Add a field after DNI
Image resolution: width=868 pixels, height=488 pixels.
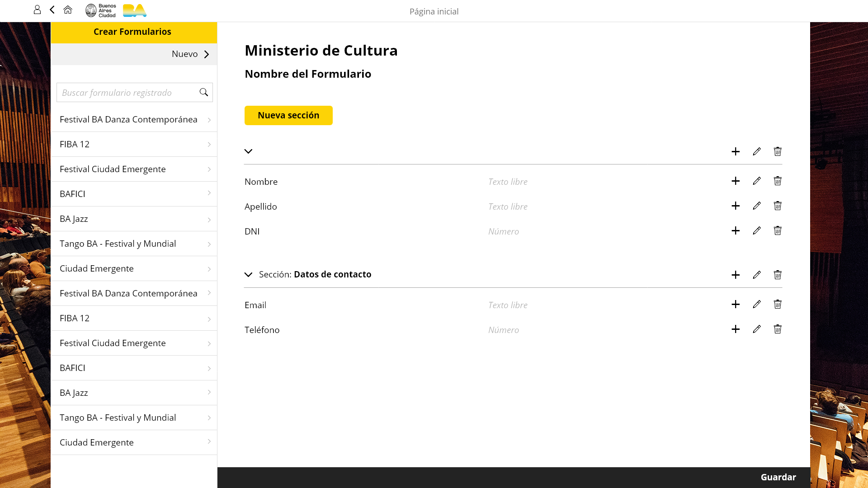(736, 230)
